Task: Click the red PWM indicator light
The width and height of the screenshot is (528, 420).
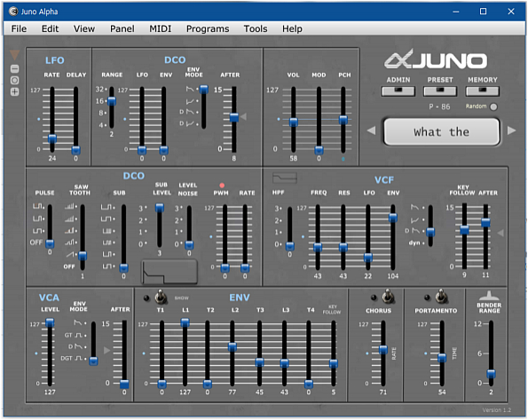Action: click(x=222, y=185)
